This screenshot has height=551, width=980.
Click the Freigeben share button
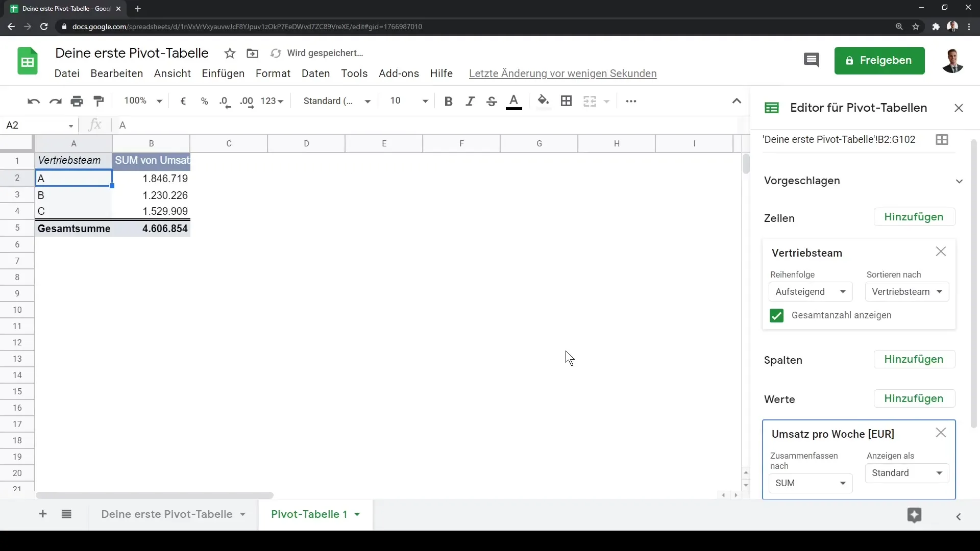pyautogui.click(x=879, y=61)
